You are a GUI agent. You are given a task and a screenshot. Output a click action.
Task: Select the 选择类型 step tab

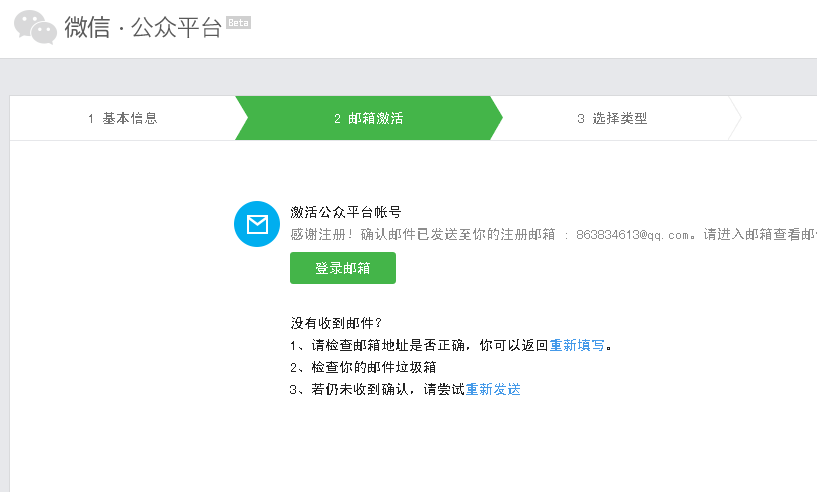[x=619, y=118]
